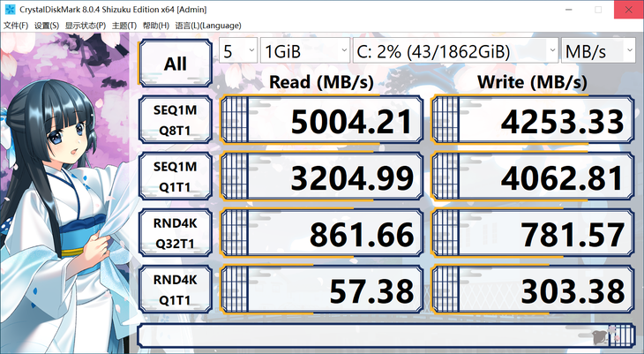Run the RND4K Q32T1 benchmark
This screenshot has width=644, height=354.
point(176,233)
